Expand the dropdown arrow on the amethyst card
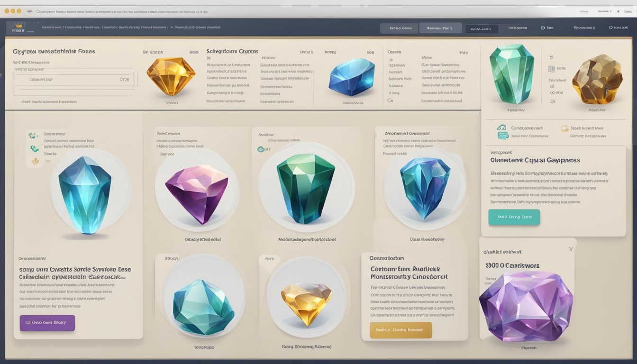This screenshot has width=637, height=364. [x=571, y=249]
